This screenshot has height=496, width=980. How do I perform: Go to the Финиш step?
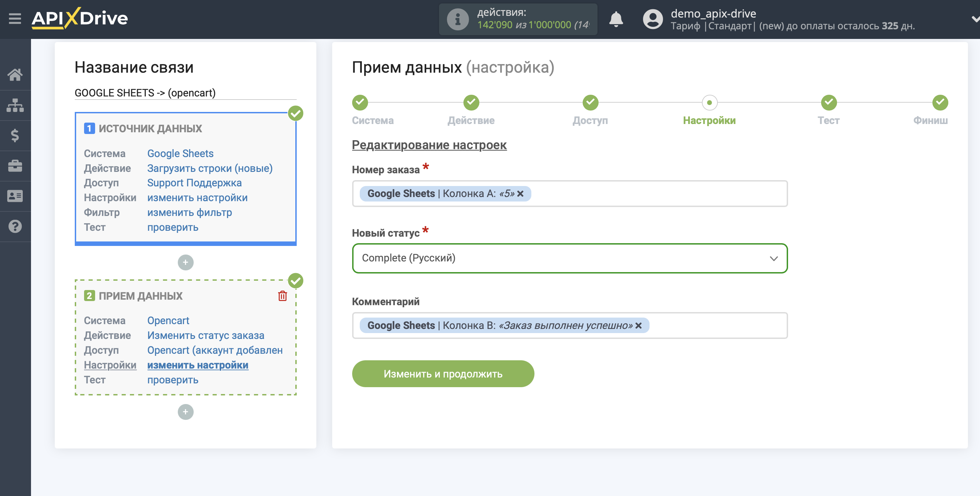(x=940, y=103)
